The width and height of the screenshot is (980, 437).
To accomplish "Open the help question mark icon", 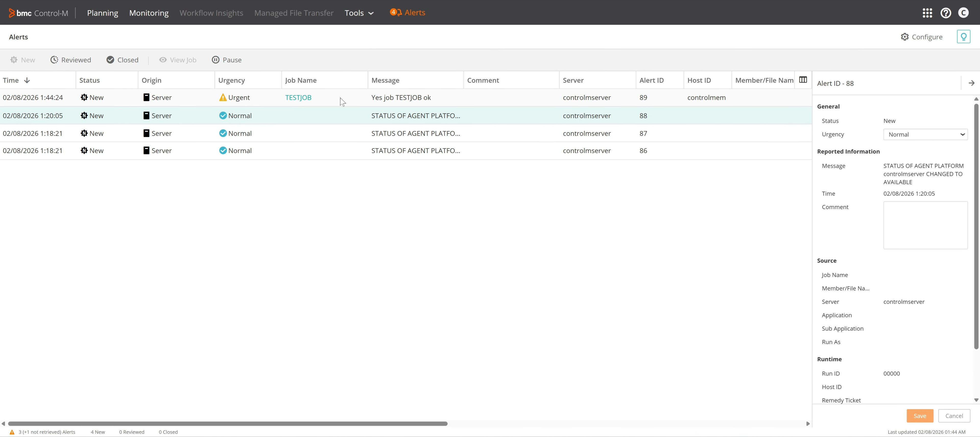I will pos(945,13).
